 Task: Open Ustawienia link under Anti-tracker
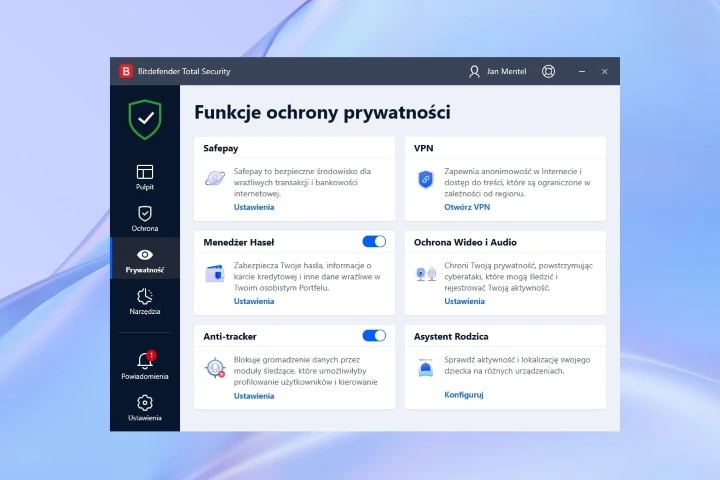tap(254, 396)
